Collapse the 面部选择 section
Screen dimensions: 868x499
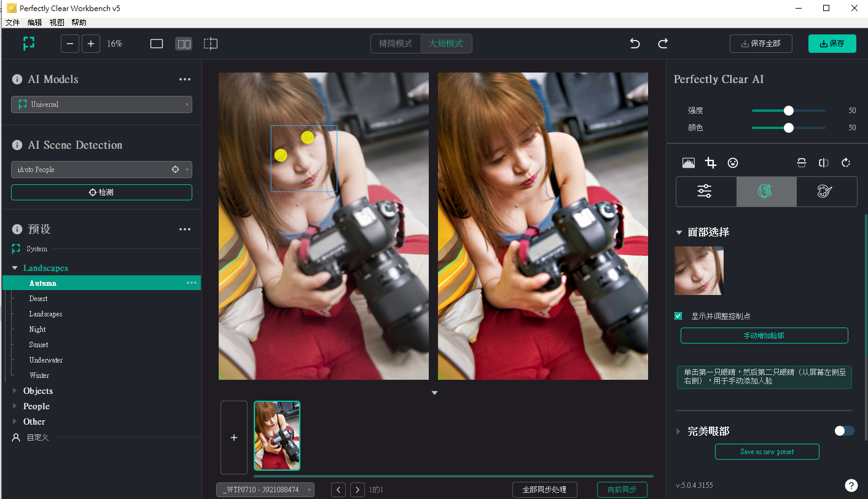pyautogui.click(x=679, y=232)
